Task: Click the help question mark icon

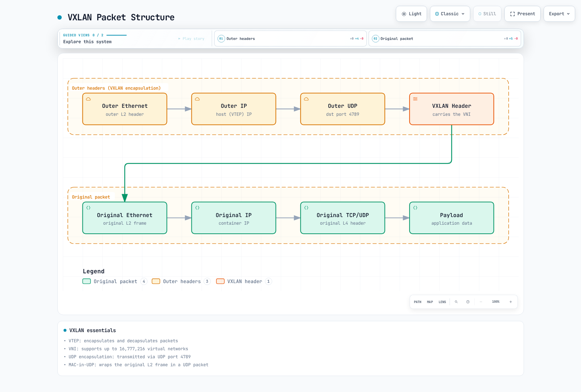Action: [x=468, y=302]
